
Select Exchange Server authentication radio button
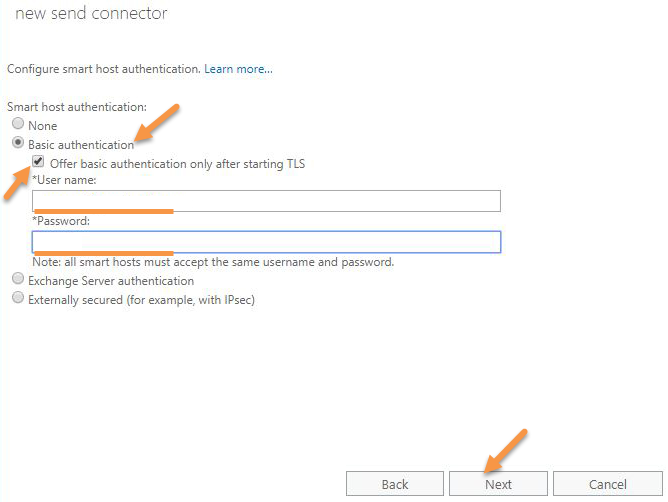[x=18, y=279]
